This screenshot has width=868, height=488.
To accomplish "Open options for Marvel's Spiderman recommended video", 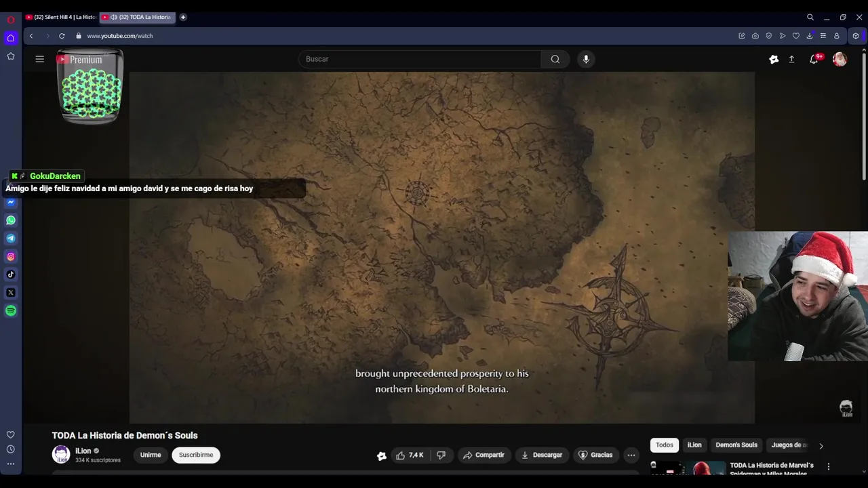I will [x=828, y=466].
